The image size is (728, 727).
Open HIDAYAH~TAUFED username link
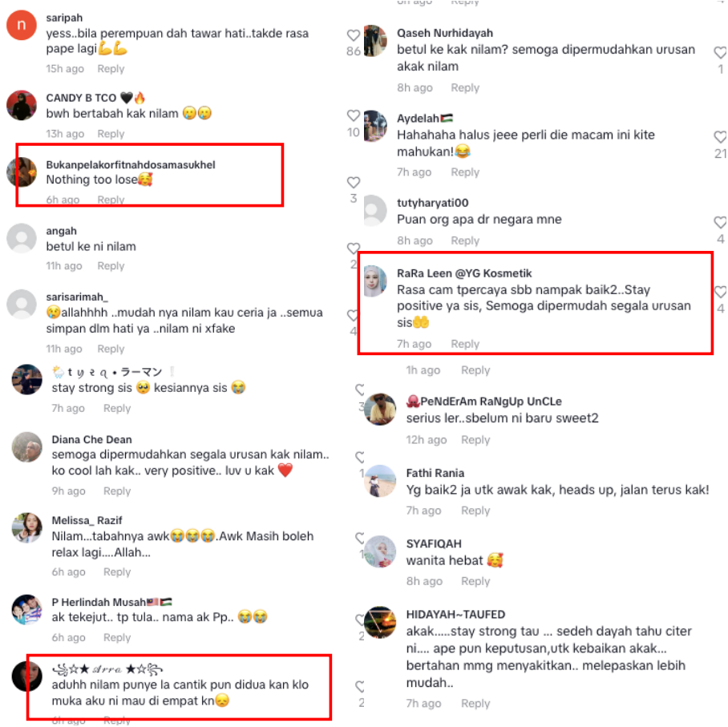click(x=455, y=615)
